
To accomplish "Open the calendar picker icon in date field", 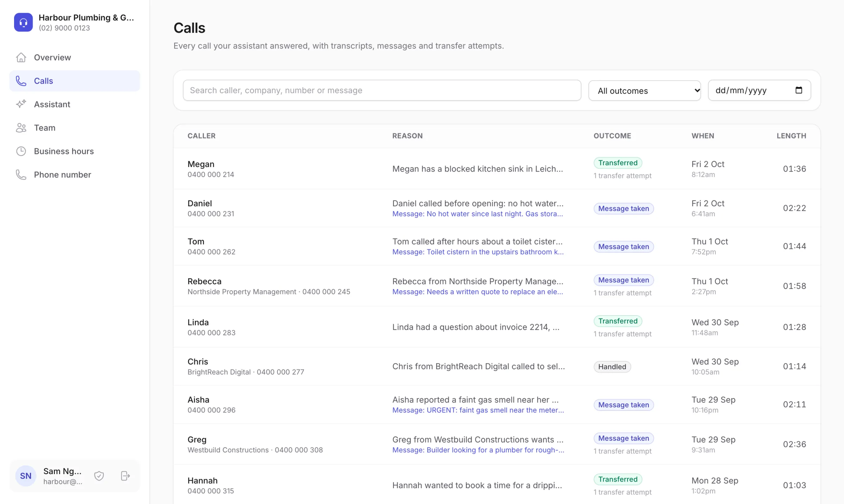I will coord(799,90).
